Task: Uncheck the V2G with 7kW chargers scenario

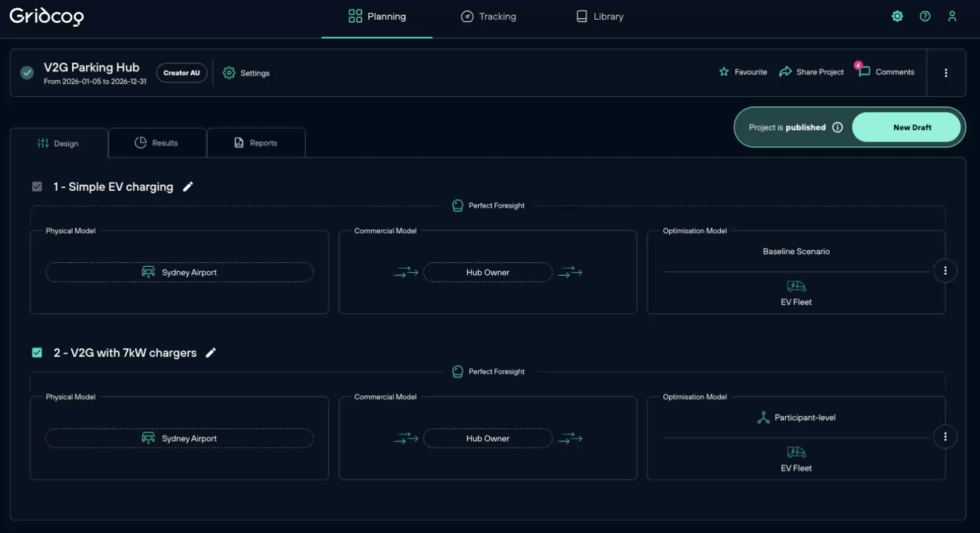Action: pyautogui.click(x=37, y=353)
